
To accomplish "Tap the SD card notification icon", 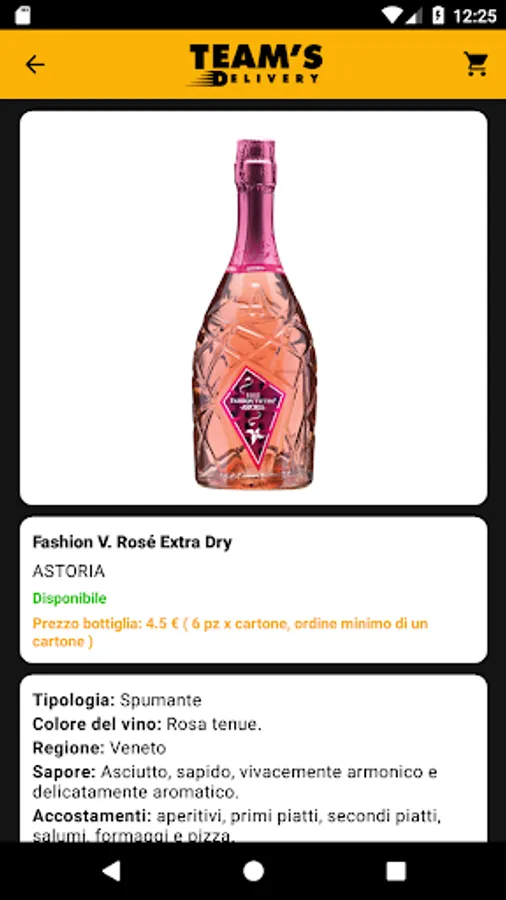I will tap(23, 15).
